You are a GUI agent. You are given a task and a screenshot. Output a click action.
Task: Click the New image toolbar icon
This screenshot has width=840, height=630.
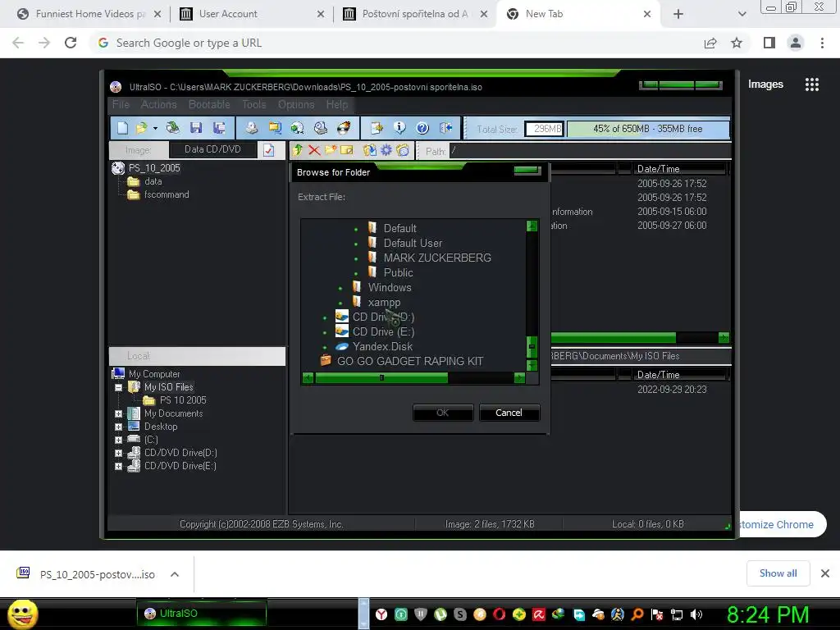[123, 127]
